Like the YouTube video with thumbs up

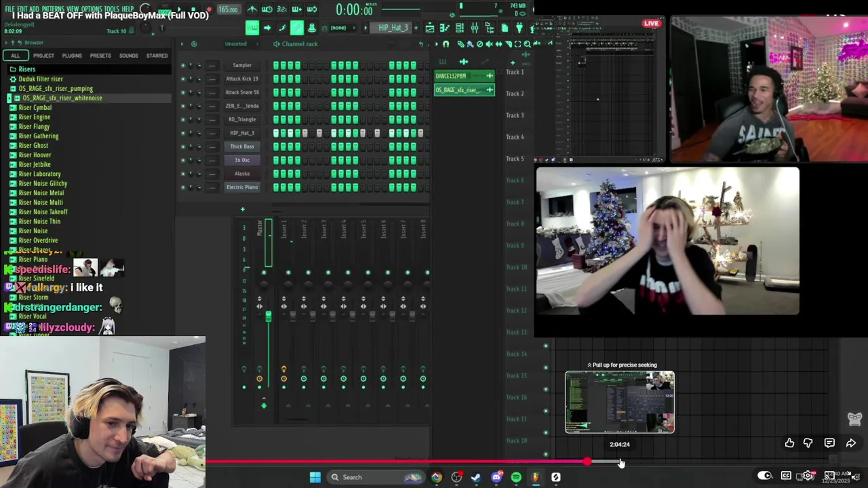click(x=790, y=443)
